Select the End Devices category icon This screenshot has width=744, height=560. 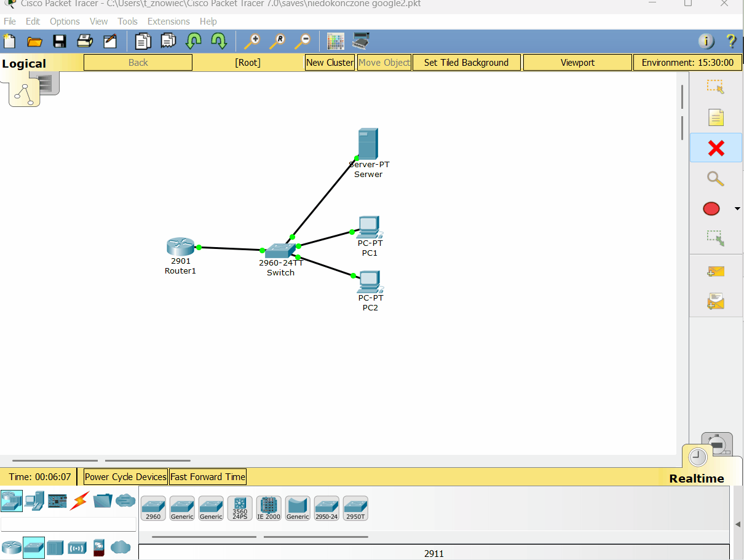pyautogui.click(x=34, y=501)
